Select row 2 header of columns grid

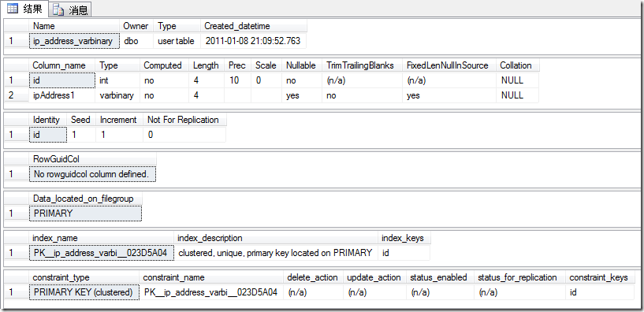click(17, 95)
